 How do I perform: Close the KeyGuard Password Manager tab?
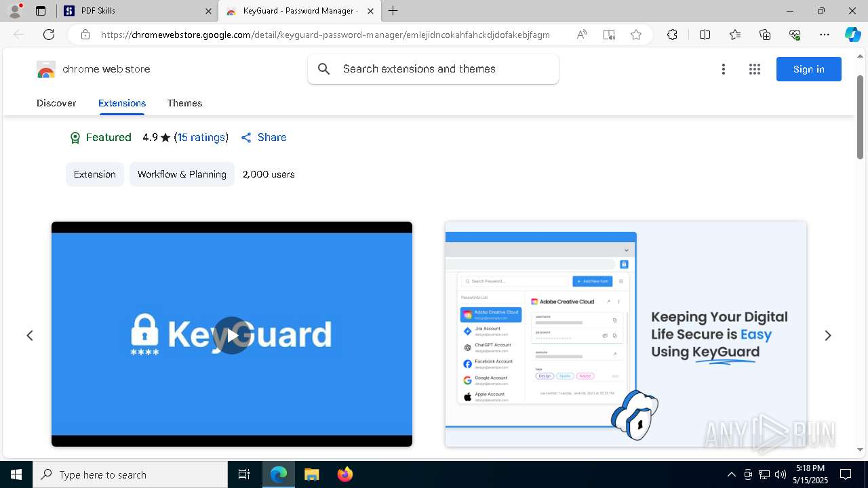tap(370, 11)
